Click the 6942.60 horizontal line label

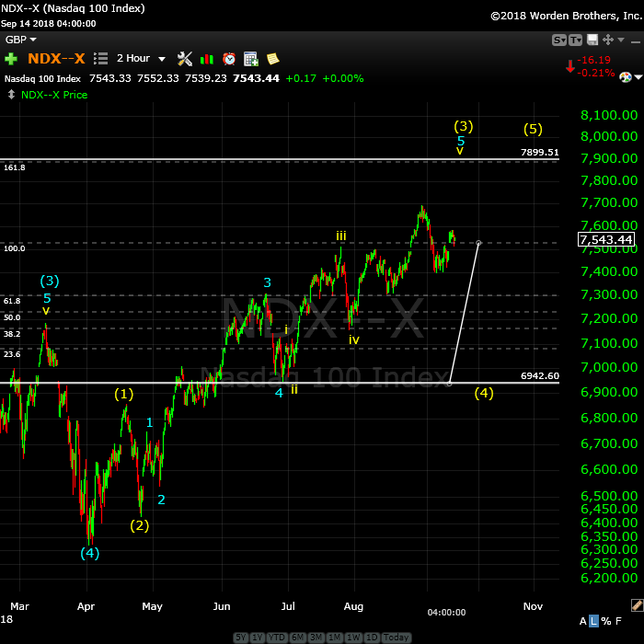tap(540, 375)
